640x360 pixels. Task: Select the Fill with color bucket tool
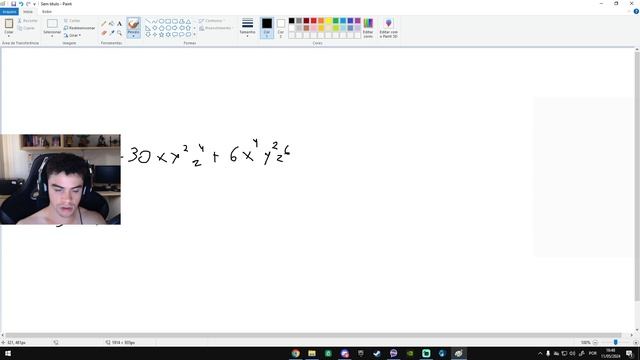[111, 24]
